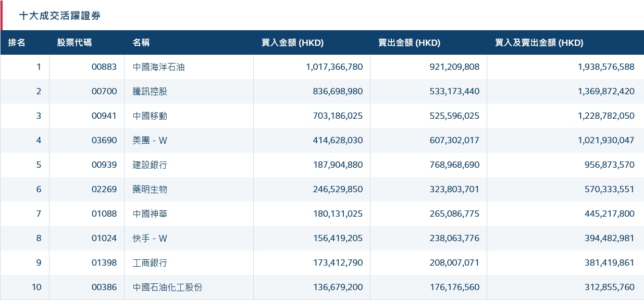Click stock name 中國移動

tap(150, 116)
